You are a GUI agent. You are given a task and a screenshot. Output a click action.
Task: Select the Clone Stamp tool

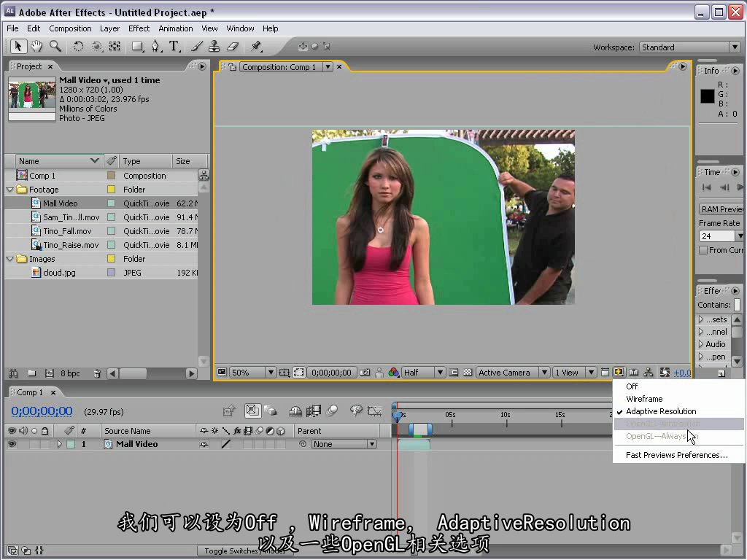click(214, 47)
